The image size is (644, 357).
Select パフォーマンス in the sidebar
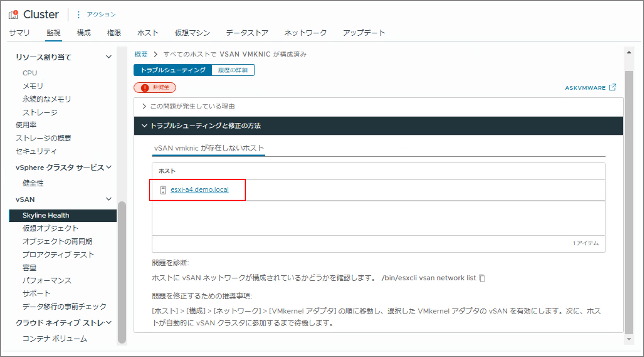(47, 280)
